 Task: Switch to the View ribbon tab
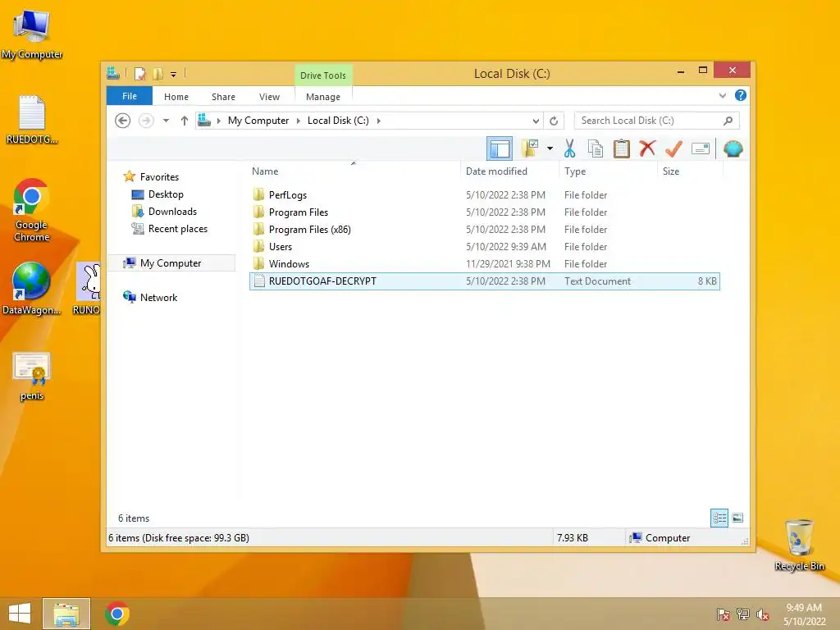pyautogui.click(x=269, y=97)
